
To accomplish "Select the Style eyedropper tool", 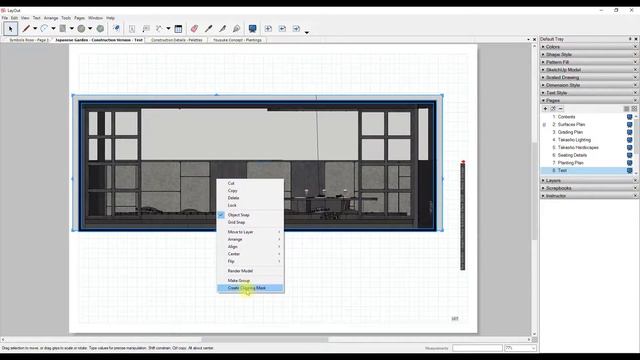I will (x=209, y=29).
